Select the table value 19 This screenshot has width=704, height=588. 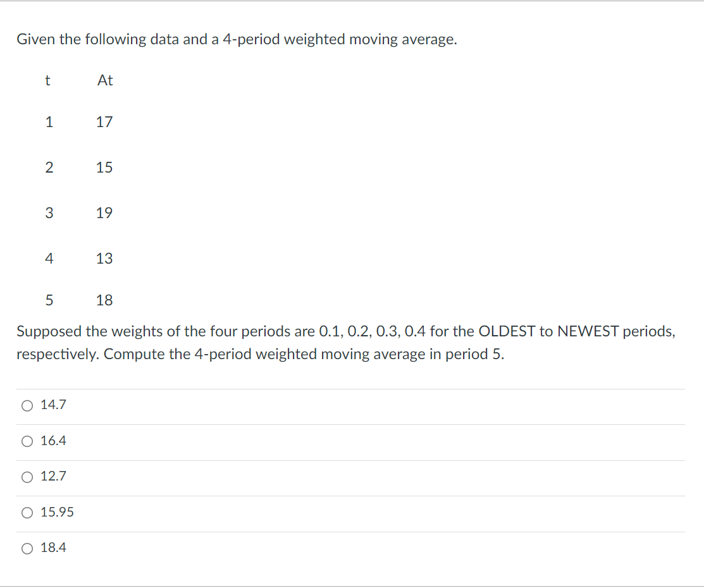105,213
